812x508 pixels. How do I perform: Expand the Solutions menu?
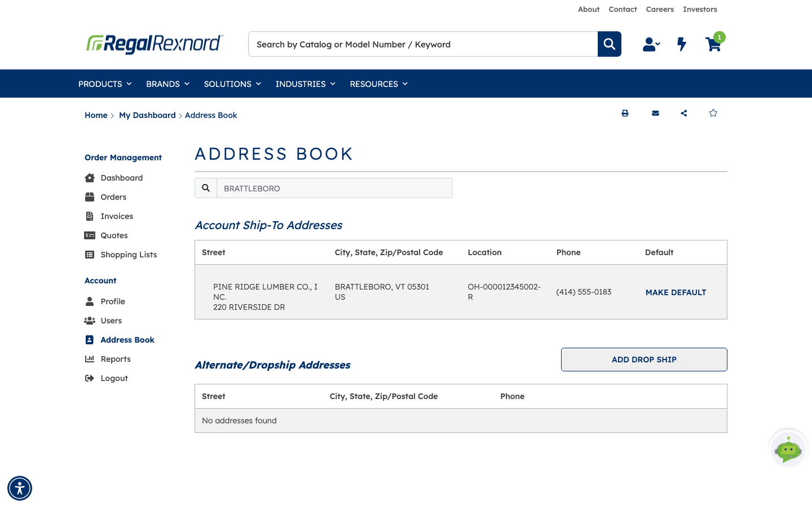point(232,84)
